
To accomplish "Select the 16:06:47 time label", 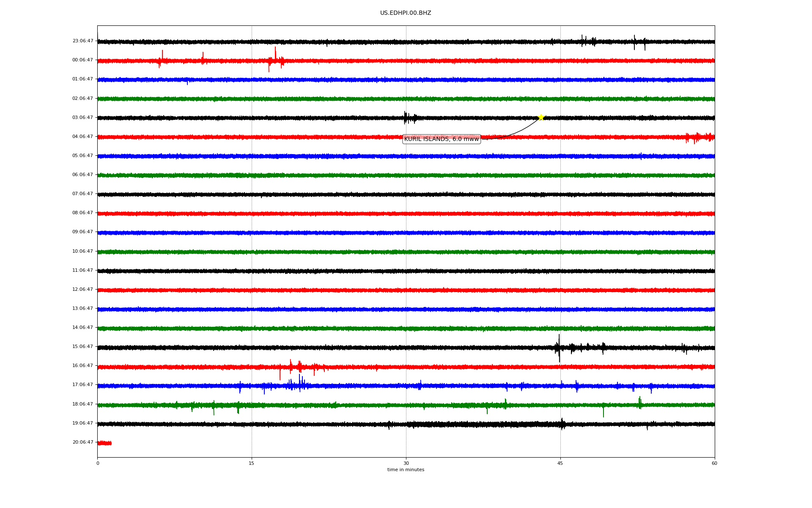I will pos(83,366).
